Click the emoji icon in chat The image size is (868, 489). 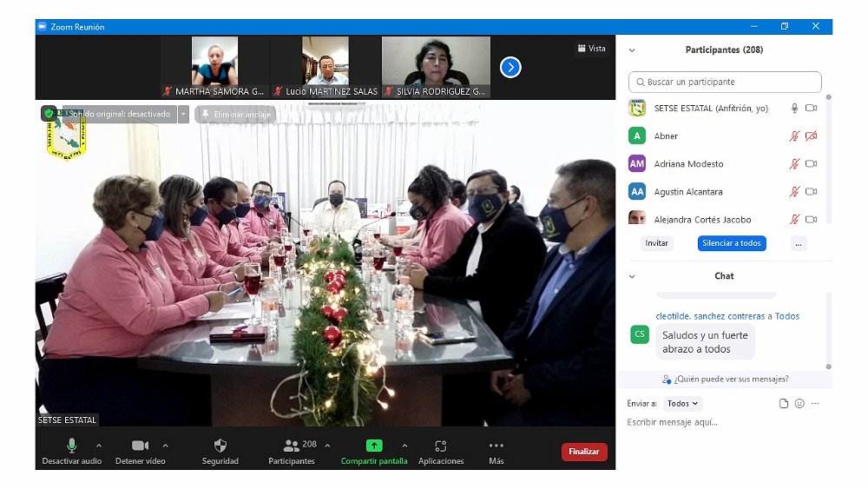pos(799,403)
